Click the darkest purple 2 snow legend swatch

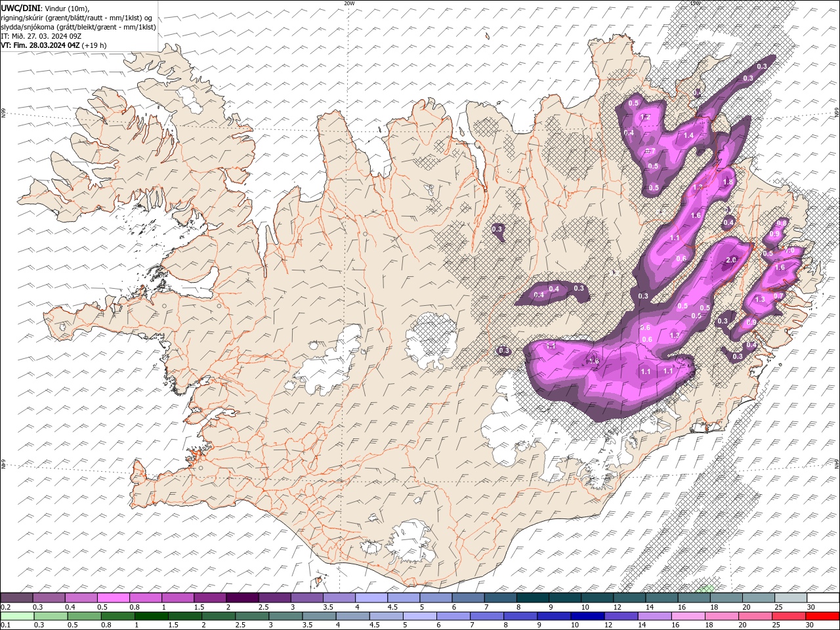pos(242,598)
